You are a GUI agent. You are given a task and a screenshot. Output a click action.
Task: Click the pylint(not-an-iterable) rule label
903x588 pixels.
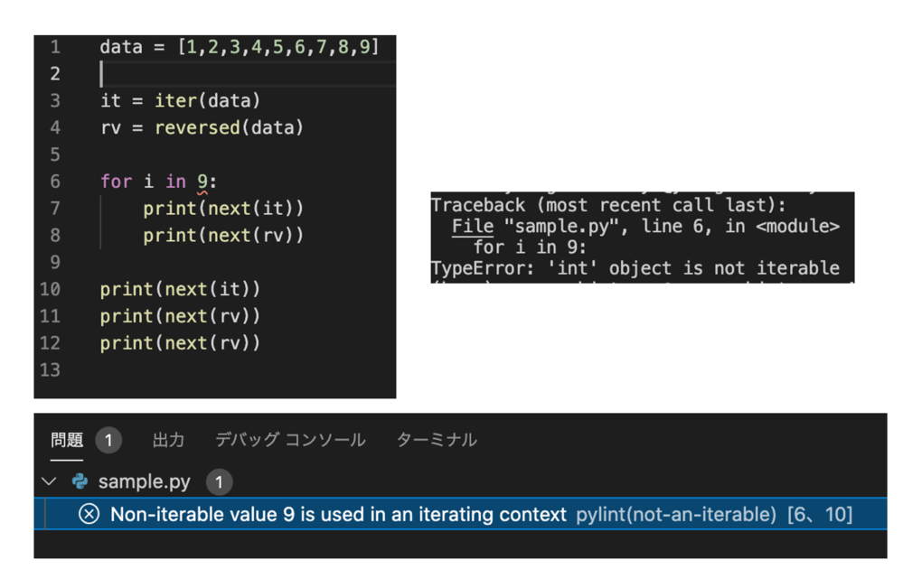coord(675,514)
